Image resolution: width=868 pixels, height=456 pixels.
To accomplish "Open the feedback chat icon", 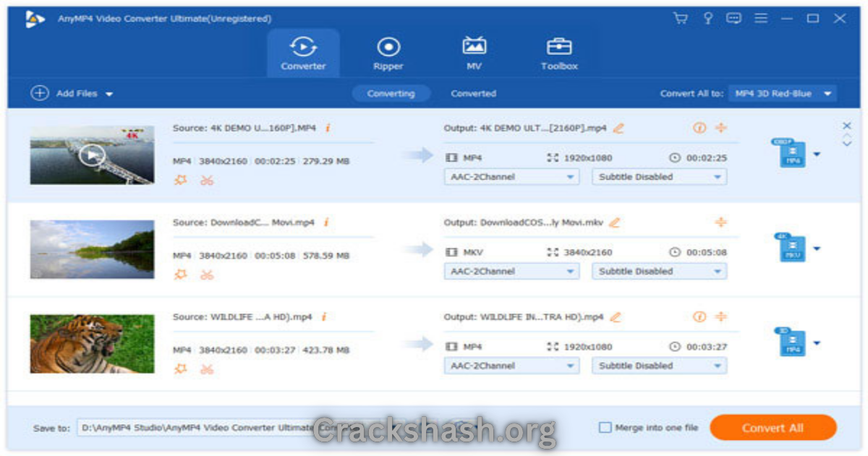I will (733, 19).
